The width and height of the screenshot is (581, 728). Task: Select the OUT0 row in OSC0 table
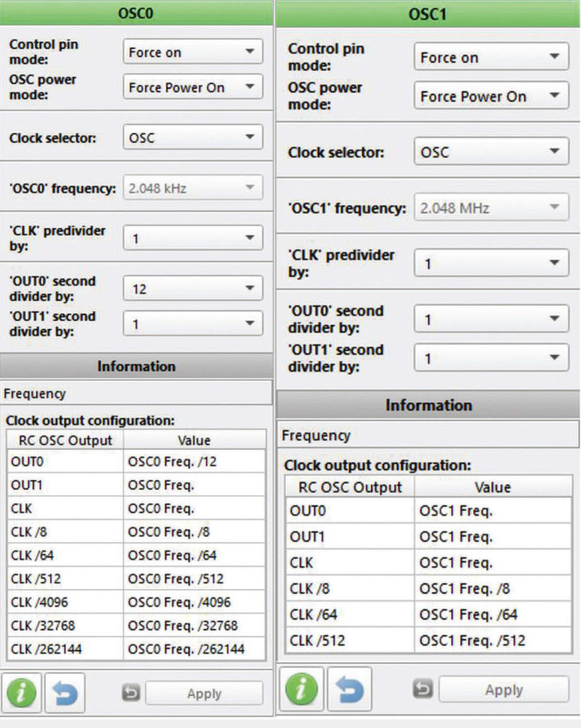point(137,461)
